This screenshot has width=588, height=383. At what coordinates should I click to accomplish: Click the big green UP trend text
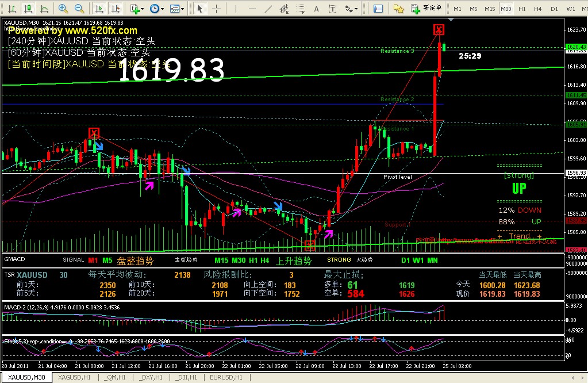(519, 188)
